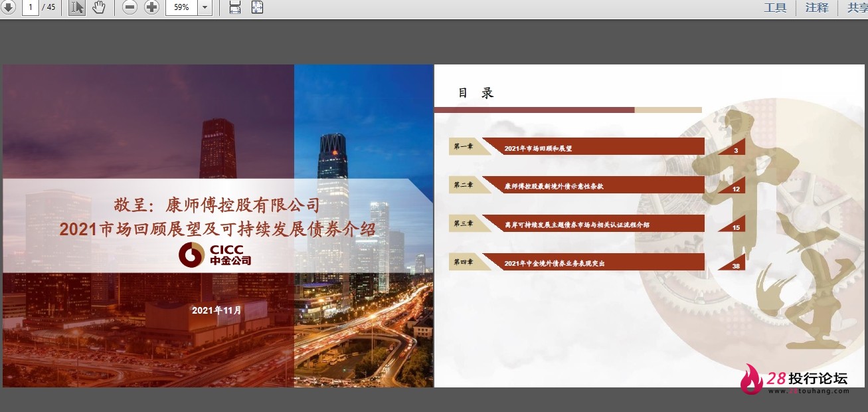This screenshot has height=412, width=868.
Task: Go to next page with down arrow
Action: pyautogui.click(x=8, y=7)
